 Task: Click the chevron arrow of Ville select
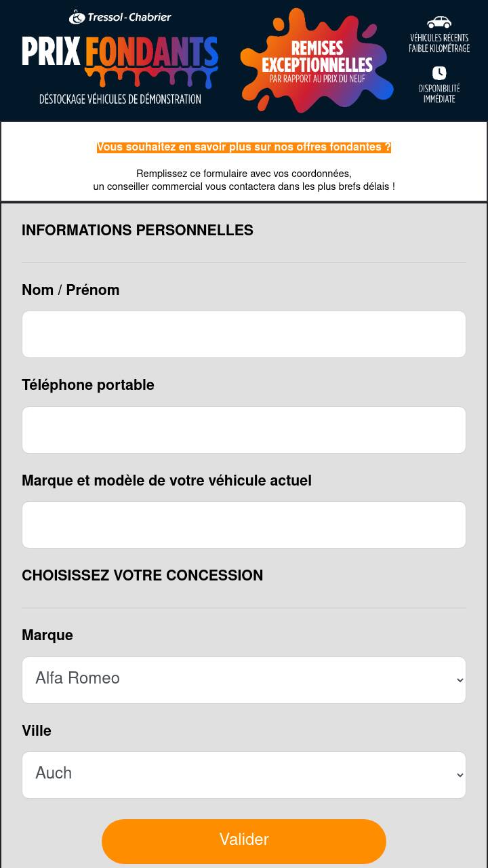click(460, 775)
